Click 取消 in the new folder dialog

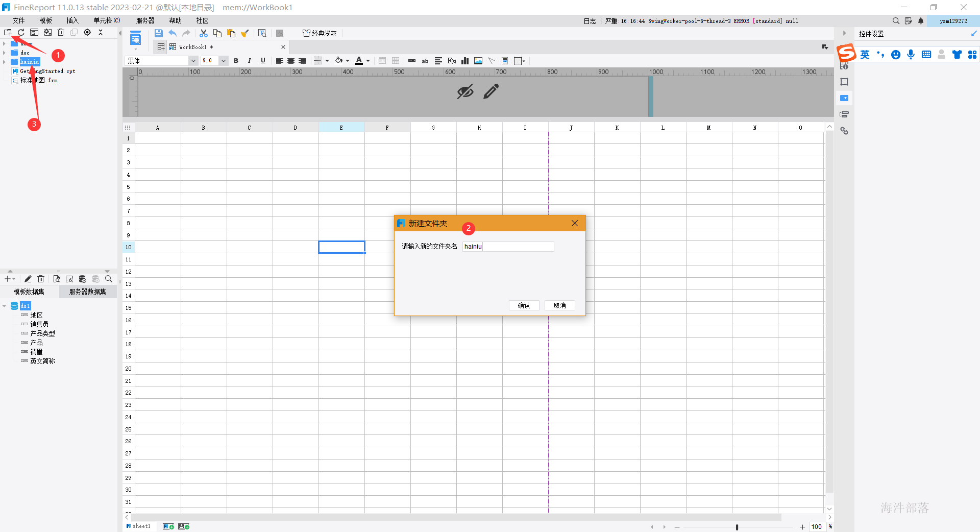tap(559, 305)
